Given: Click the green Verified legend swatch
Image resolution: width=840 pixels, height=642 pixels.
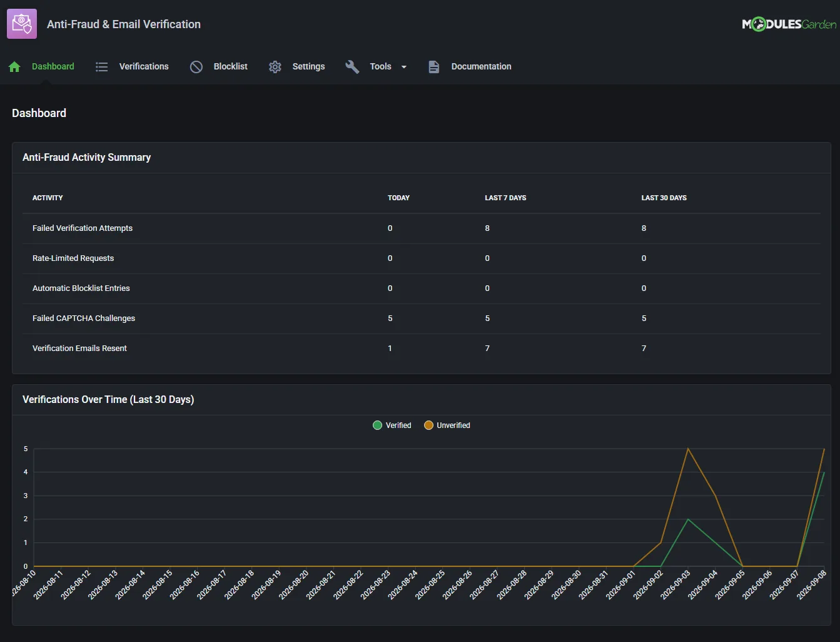Looking at the screenshot, I should (x=377, y=425).
